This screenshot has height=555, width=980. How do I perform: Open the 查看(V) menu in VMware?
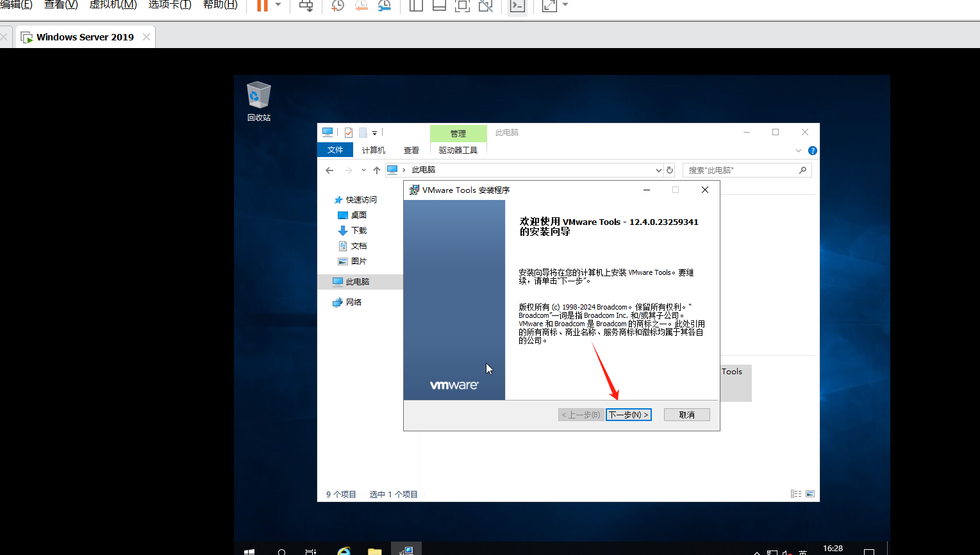(61, 4)
